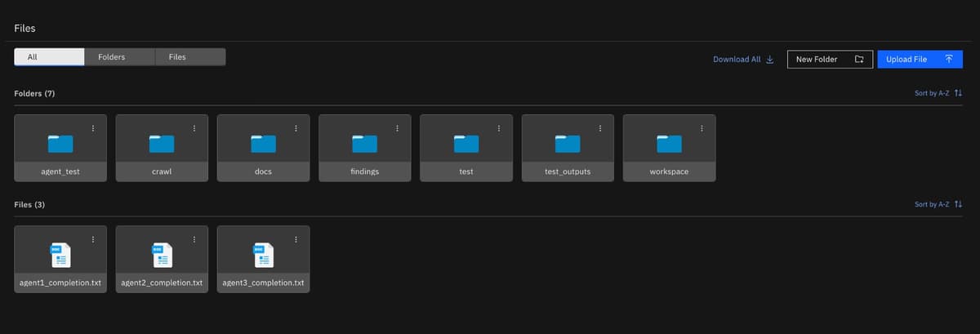This screenshot has width=980, height=334.
Task: Open options menu for agent1_completion.txt
Action: pyautogui.click(x=93, y=239)
